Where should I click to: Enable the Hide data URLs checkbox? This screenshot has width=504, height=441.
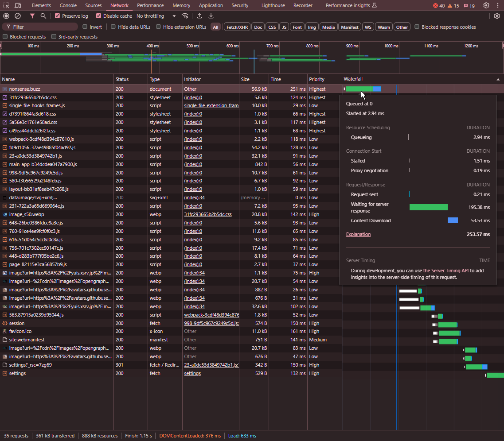(114, 27)
